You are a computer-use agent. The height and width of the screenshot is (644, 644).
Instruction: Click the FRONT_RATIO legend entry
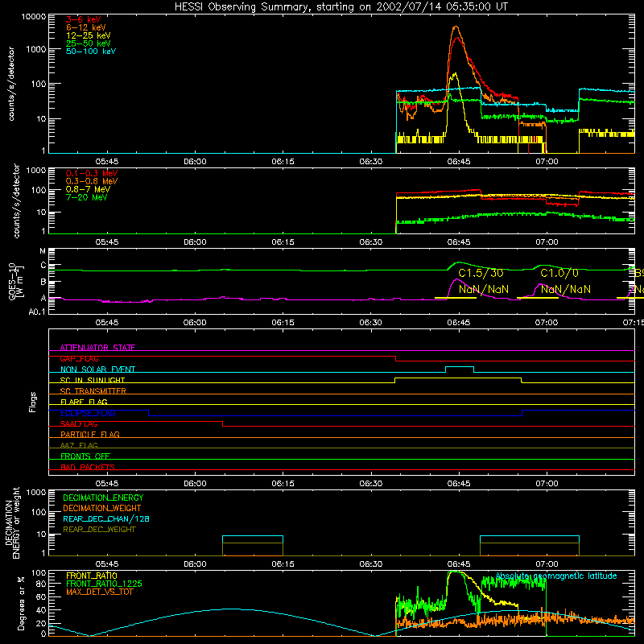[x=92, y=576]
